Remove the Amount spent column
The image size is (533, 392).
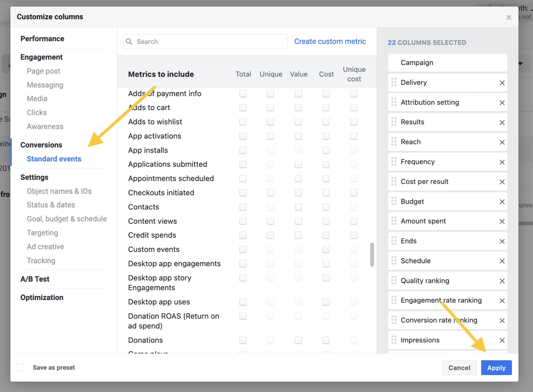pos(502,221)
